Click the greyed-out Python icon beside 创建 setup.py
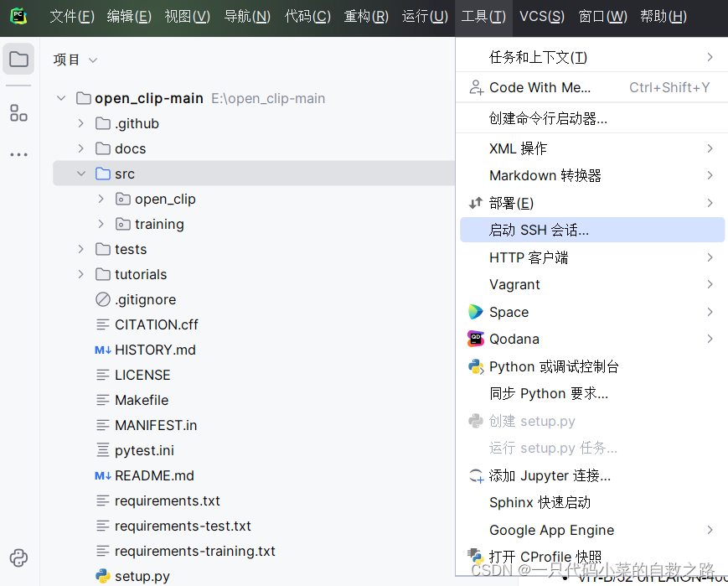Screen dimensions: 728x586 coord(476,421)
